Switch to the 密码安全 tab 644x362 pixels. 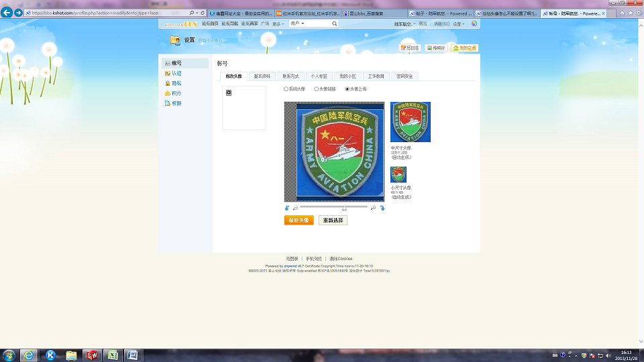pyautogui.click(x=405, y=76)
